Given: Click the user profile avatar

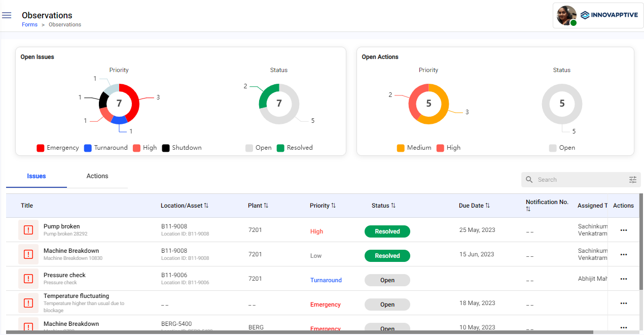Looking at the screenshot, I should pos(566,15).
